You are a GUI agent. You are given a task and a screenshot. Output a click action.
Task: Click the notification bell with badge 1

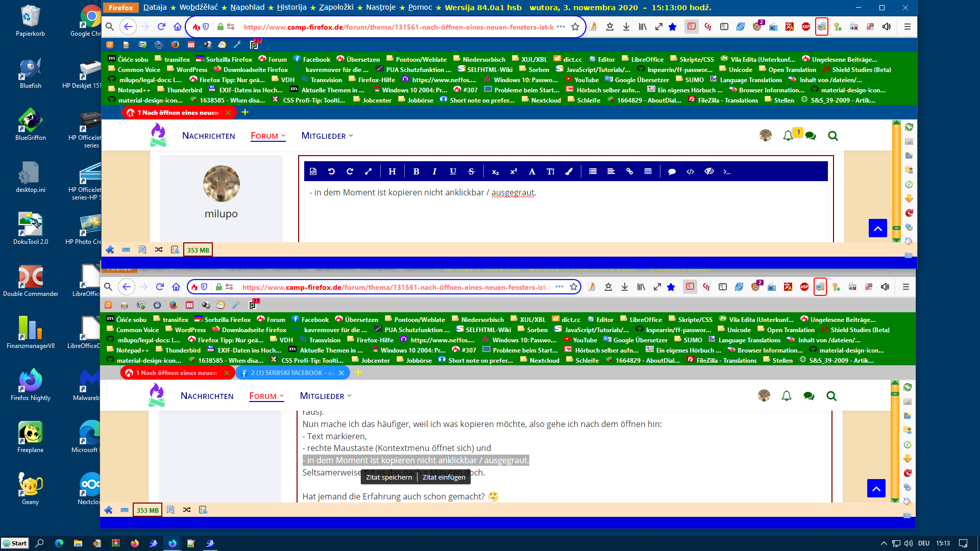point(788,136)
